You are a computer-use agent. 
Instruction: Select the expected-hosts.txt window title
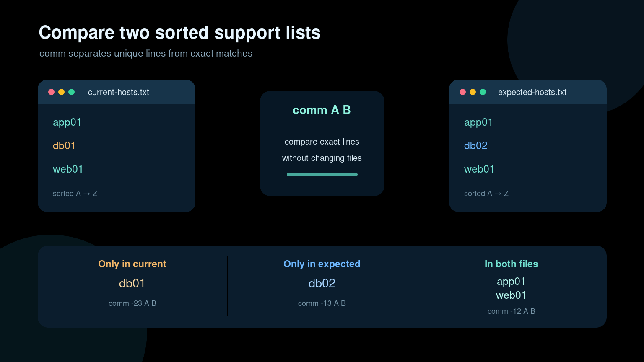[532, 92]
